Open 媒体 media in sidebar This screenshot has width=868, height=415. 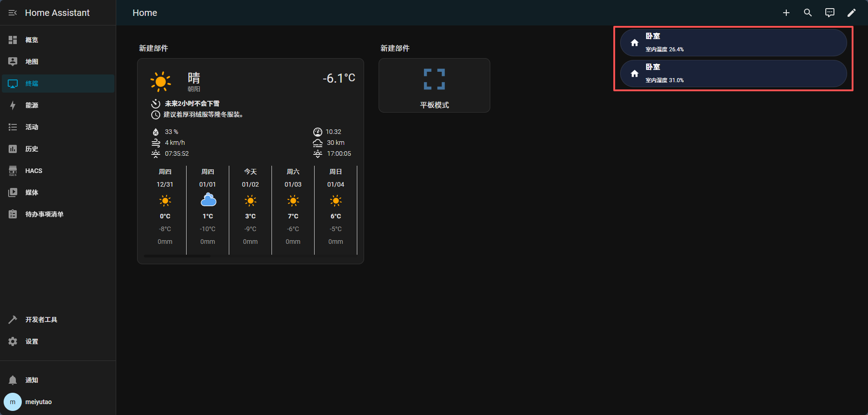click(32, 193)
